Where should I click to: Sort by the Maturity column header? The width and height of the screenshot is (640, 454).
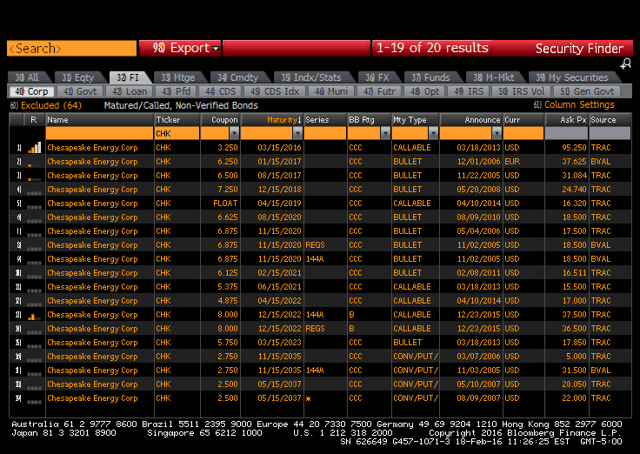[x=272, y=120]
